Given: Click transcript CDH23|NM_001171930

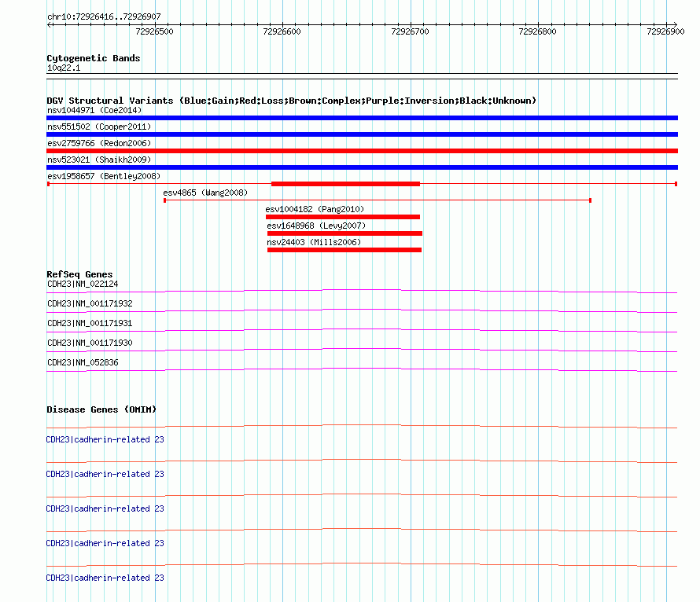Looking at the screenshot, I should pyautogui.click(x=90, y=343).
